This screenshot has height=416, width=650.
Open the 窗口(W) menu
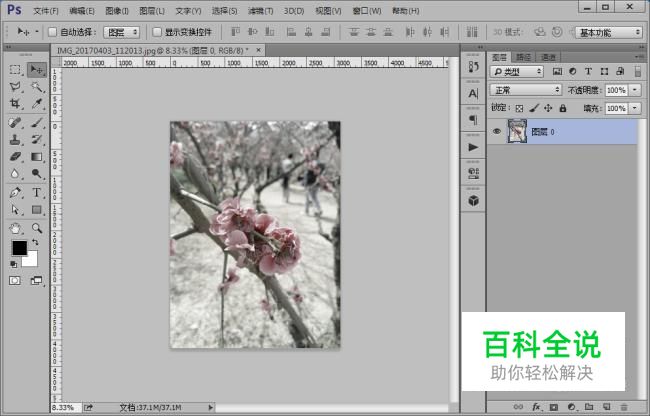(366, 11)
